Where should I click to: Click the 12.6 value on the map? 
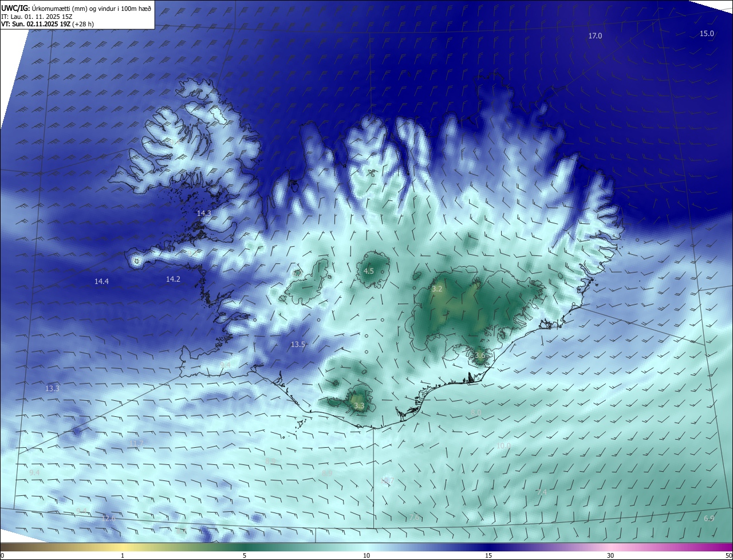tap(109, 518)
